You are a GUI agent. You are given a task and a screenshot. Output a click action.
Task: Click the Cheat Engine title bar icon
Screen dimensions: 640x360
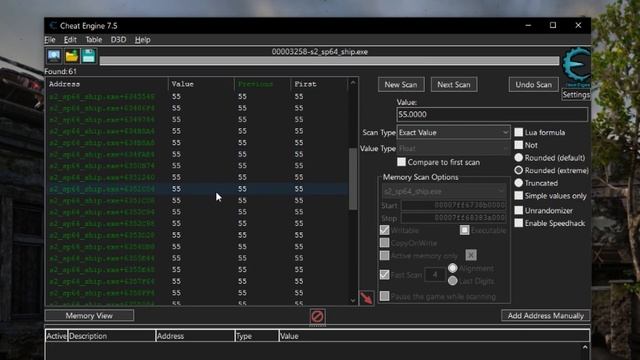tap(53, 26)
